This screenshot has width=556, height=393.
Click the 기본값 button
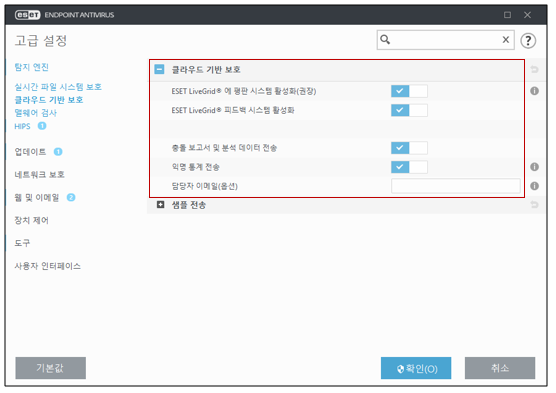pos(50,368)
